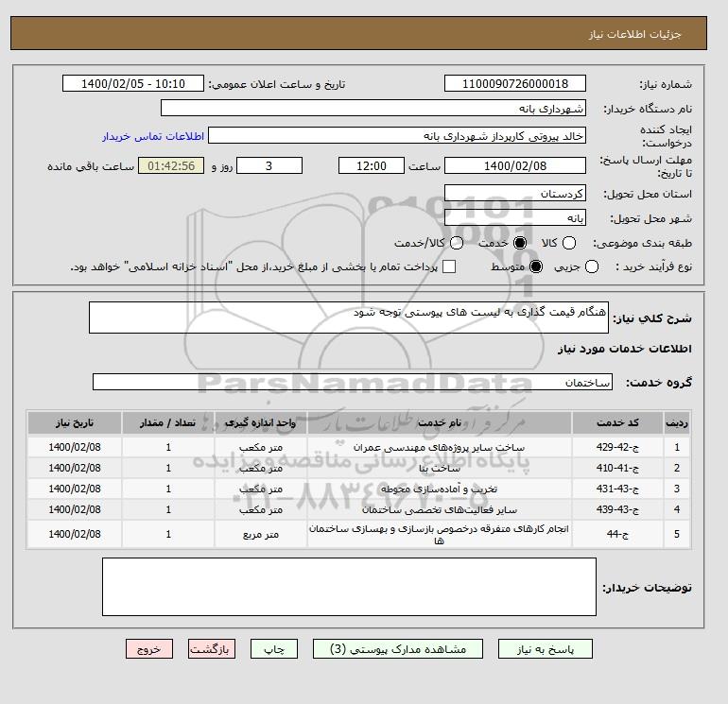The width and height of the screenshot is (728, 704).
Task: Click the ساعت field showing 12:00
Action: click(x=372, y=165)
